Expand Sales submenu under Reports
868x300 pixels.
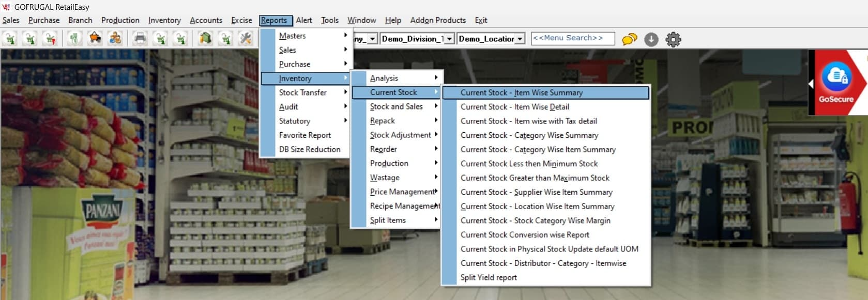point(306,50)
